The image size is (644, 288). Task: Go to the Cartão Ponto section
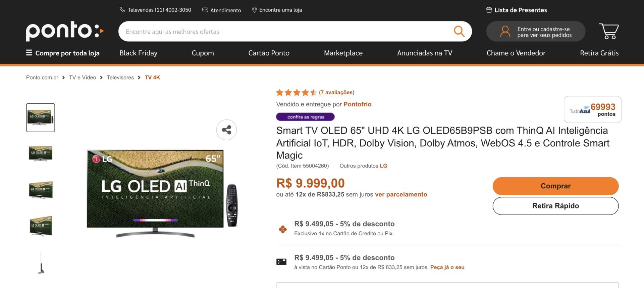pos(269,53)
